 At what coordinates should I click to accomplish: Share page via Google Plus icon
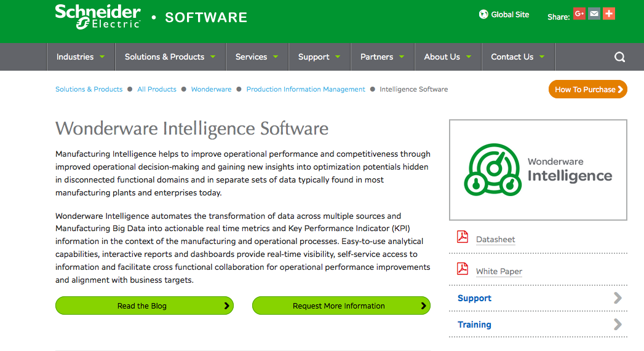pos(579,14)
